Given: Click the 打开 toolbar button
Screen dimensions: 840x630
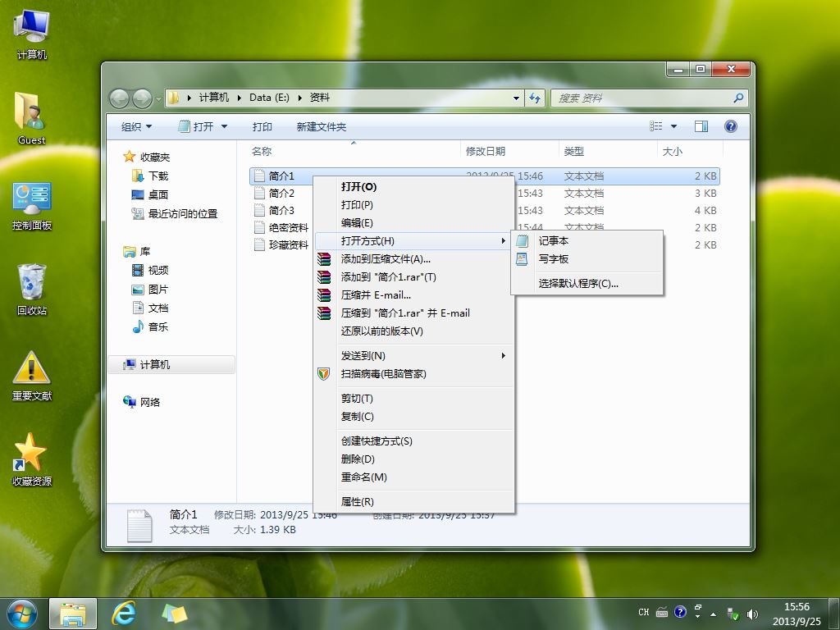Looking at the screenshot, I should (196, 126).
